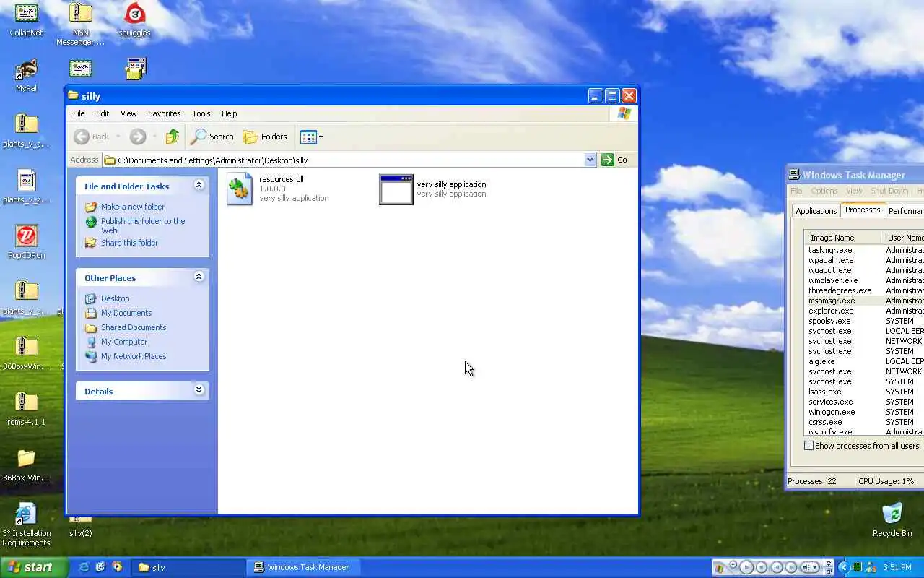Viewport: 924px width, 578px height.
Task: Open the Favorites menu
Action: click(164, 113)
